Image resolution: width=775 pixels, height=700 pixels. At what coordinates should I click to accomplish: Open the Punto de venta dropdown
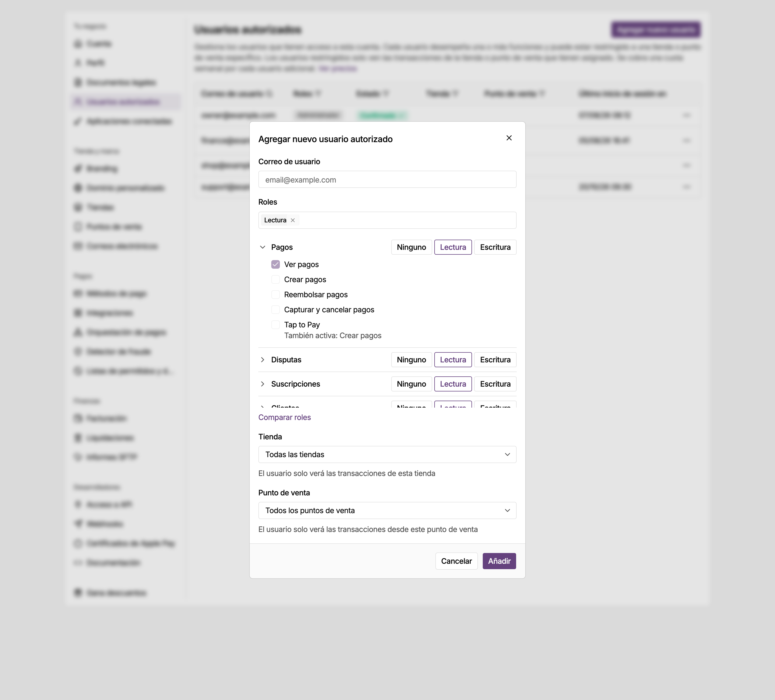point(387,511)
